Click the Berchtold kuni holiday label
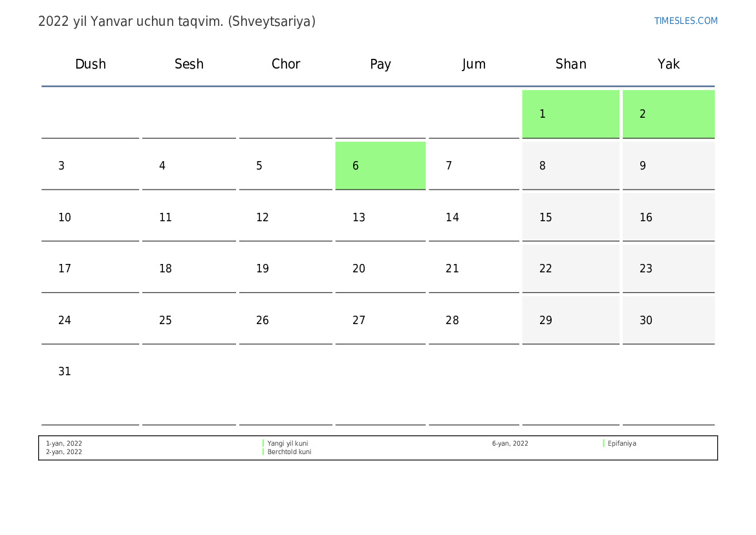 point(289,452)
